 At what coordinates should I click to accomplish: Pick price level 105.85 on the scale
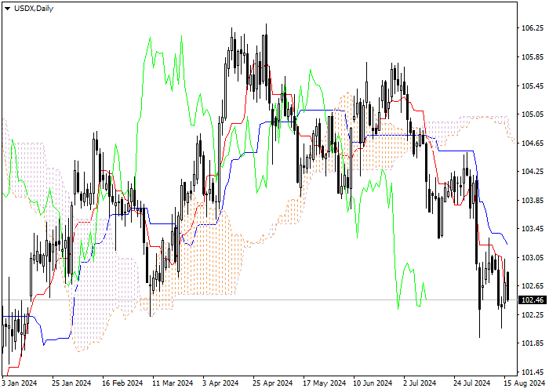tap(533, 57)
